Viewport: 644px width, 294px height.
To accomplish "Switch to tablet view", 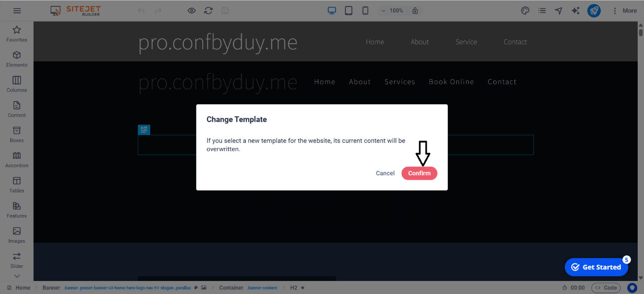I will [349, 11].
